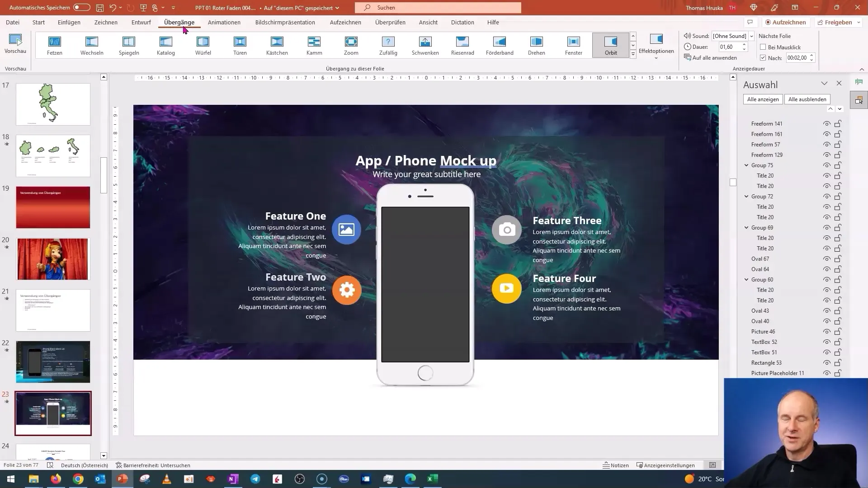Click Alle anzeigen button in Auswahl panel
The image size is (868, 488).
point(763,99)
